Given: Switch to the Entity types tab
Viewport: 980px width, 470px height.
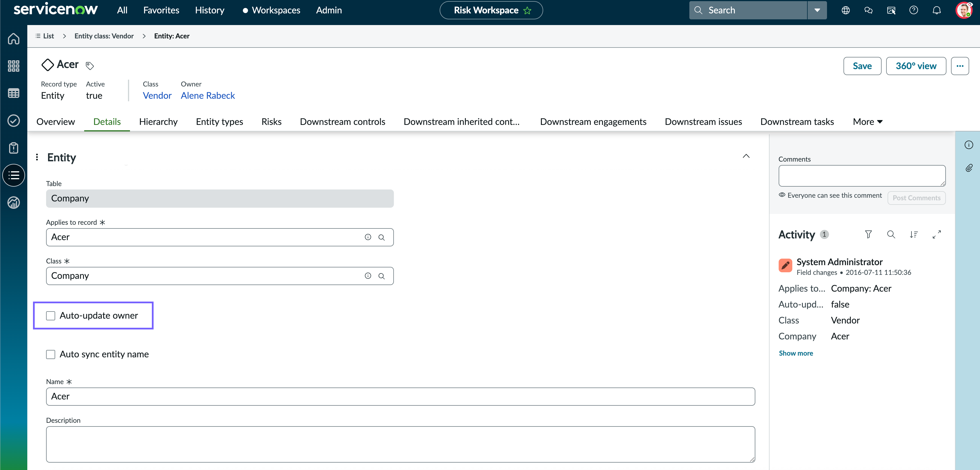Looking at the screenshot, I should point(220,122).
